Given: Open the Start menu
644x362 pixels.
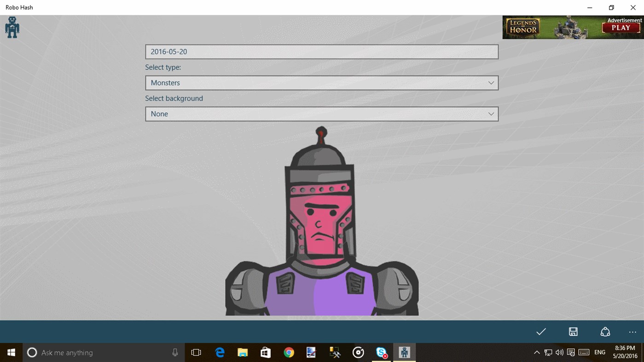Looking at the screenshot, I should 10,352.
